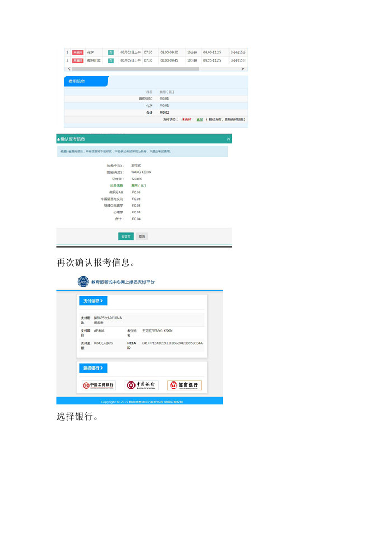Click the green 支付 link

pyautogui.click(x=199, y=119)
